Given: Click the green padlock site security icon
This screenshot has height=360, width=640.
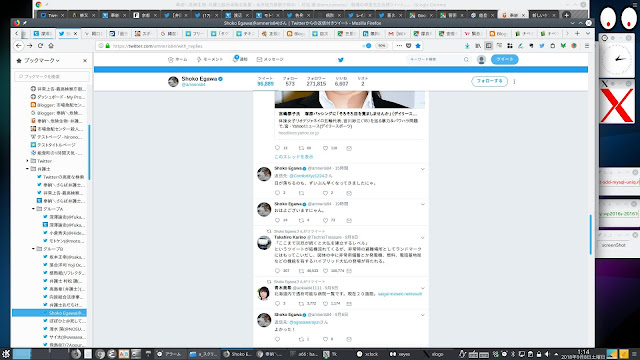Looking at the screenshot, I should 108,46.
